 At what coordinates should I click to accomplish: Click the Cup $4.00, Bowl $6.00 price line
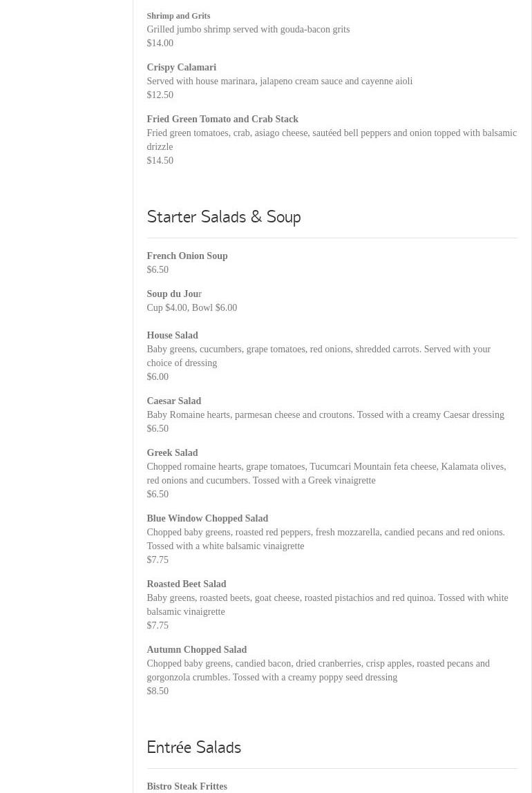191,307
